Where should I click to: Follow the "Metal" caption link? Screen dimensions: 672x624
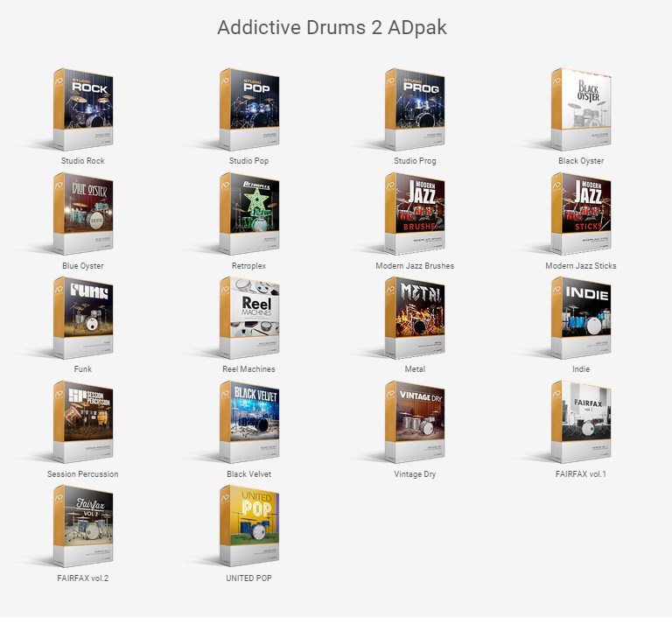(415, 369)
